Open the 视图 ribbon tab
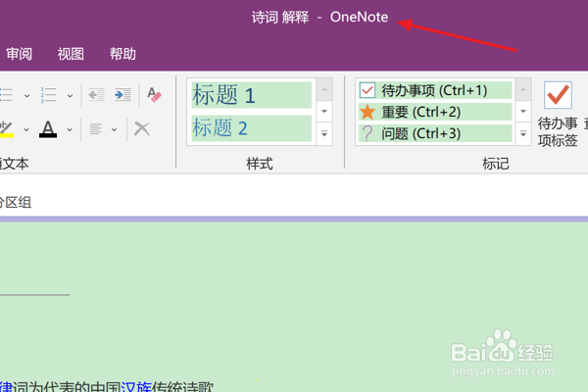This screenshot has width=588, height=392. [71, 54]
